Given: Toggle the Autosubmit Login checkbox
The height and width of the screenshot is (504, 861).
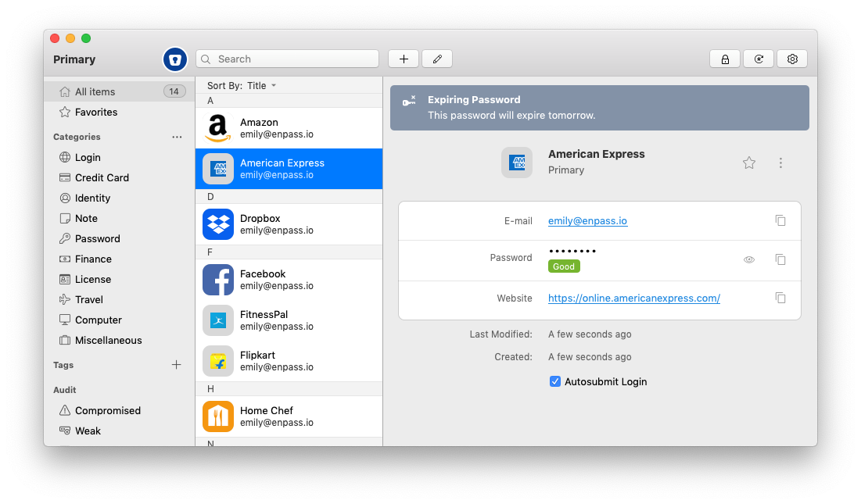Looking at the screenshot, I should coord(555,381).
